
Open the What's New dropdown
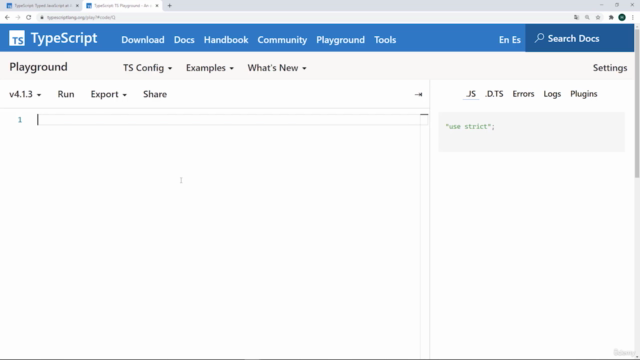(277, 68)
